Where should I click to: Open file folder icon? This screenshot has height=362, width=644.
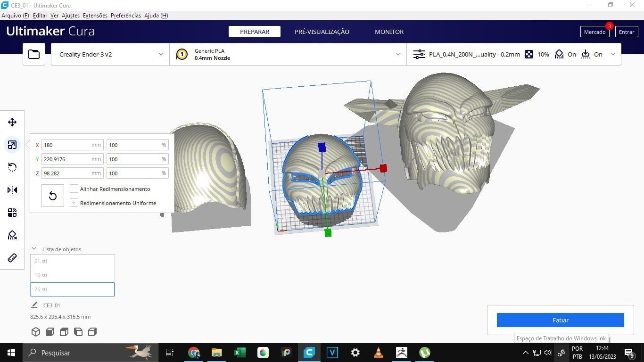34,54
